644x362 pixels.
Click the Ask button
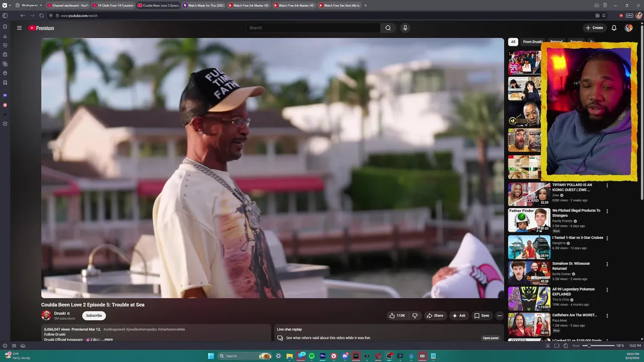(x=459, y=316)
